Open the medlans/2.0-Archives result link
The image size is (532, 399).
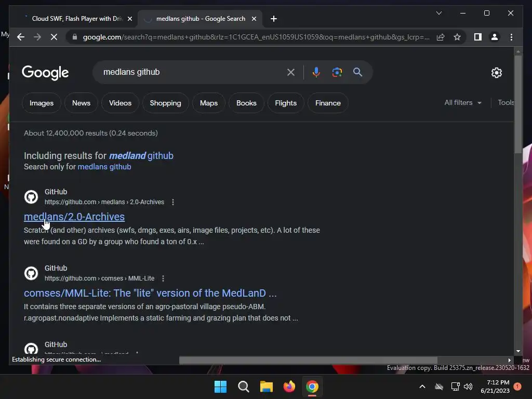coord(74,217)
